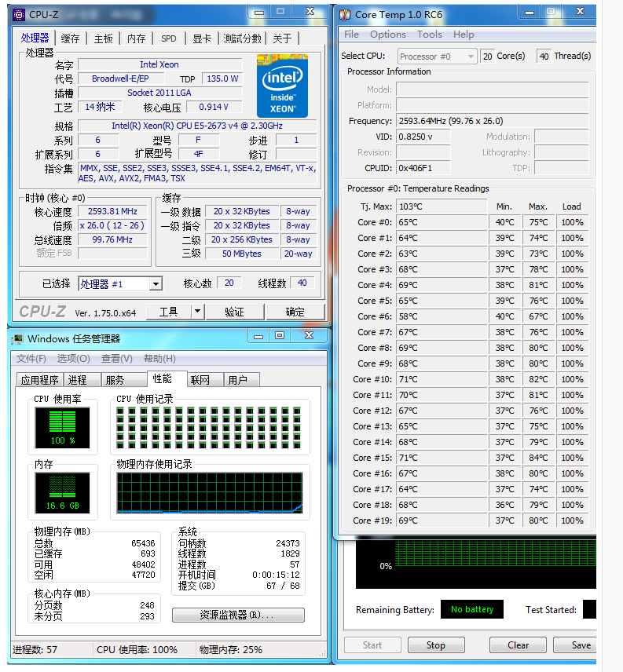This screenshot has width=623, height=672.
Task: Click the Core #18 min value 36°C
Action: pos(504,505)
